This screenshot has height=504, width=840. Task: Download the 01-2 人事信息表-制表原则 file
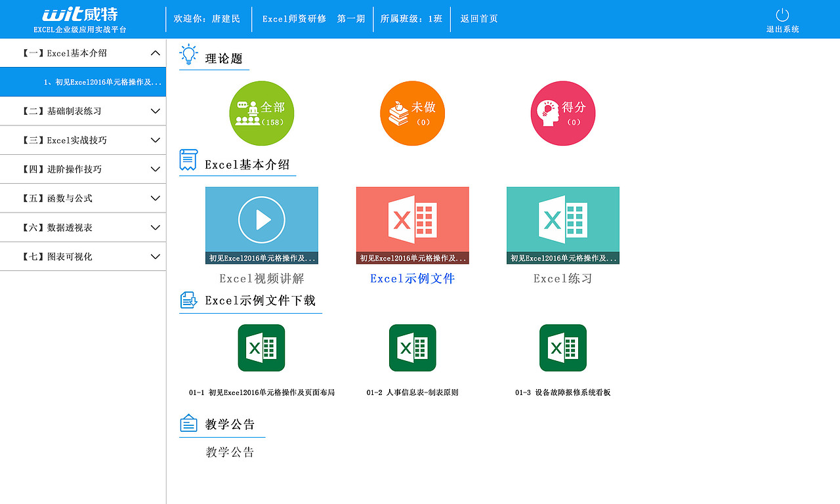(x=412, y=348)
